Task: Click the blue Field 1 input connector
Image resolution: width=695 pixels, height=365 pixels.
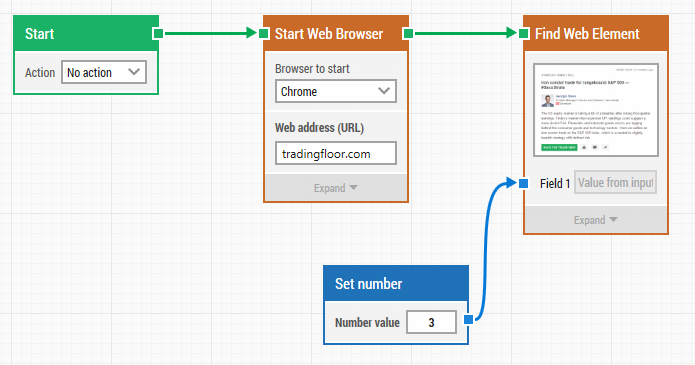Action: [x=523, y=183]
